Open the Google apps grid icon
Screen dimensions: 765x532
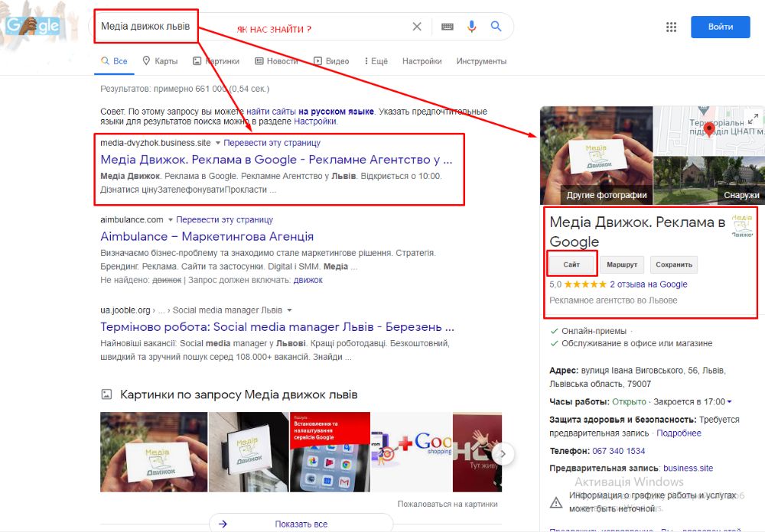672,27
